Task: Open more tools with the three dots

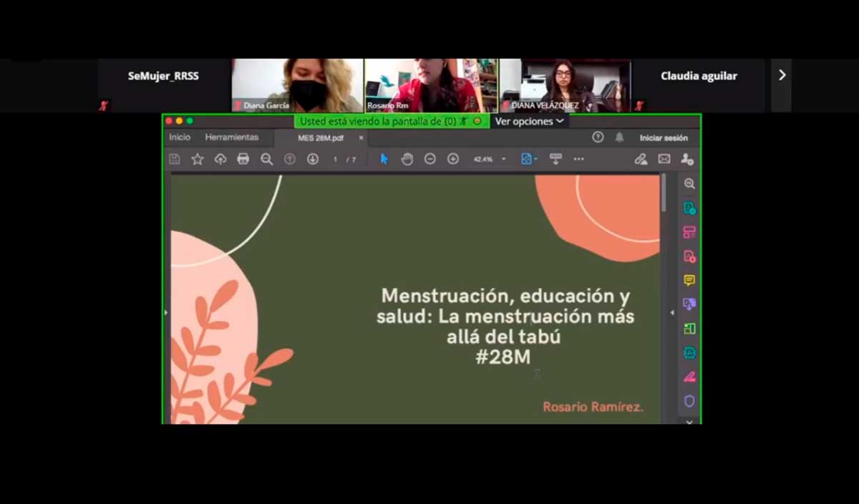Action: point(579,159)
